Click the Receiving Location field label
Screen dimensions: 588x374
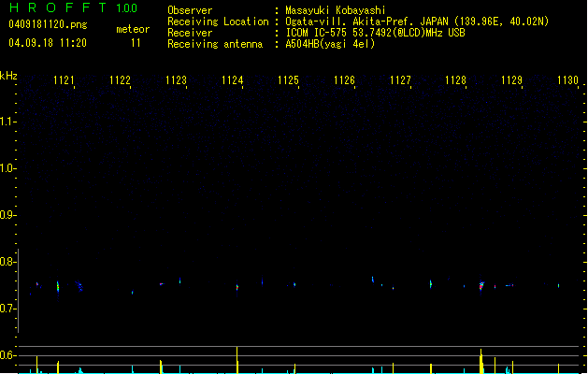(x=218, y=22)
